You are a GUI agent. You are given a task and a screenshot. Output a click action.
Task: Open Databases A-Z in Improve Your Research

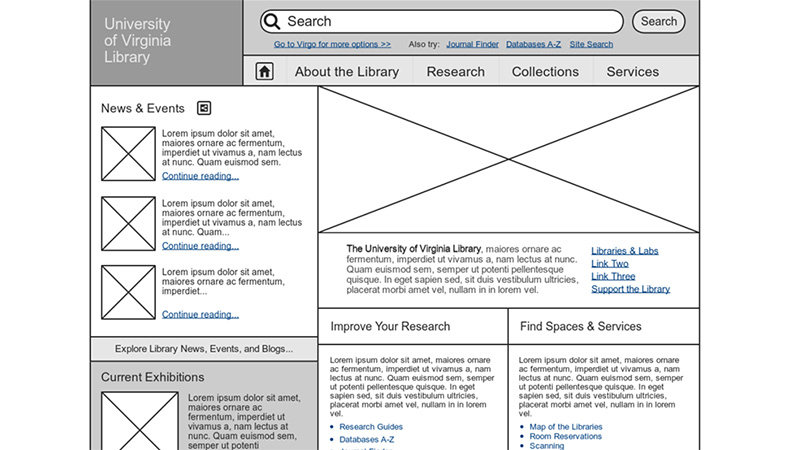367,439
